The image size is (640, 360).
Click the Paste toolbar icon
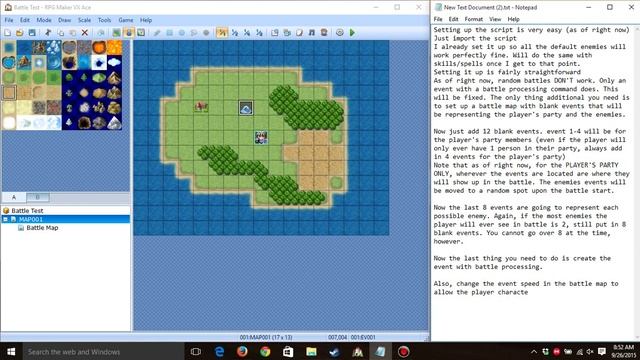click(x=73, y=33)
